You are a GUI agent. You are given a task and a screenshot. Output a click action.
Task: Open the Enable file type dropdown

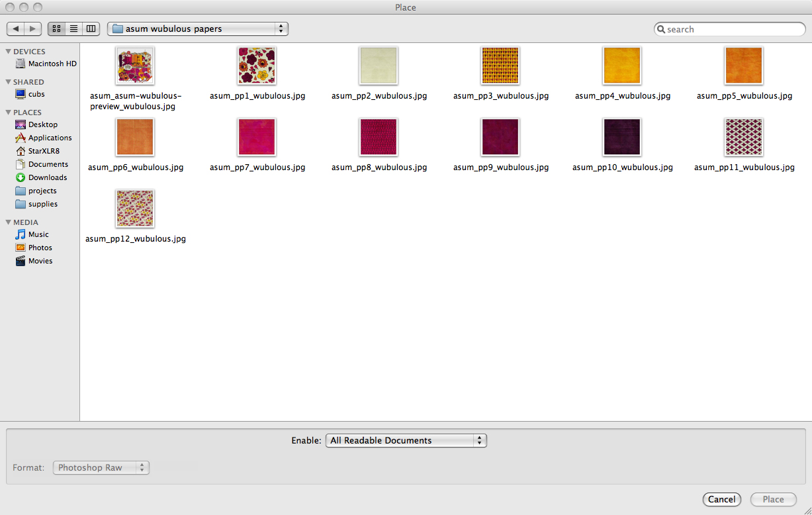pyautogui.click(x=406, y=440)
